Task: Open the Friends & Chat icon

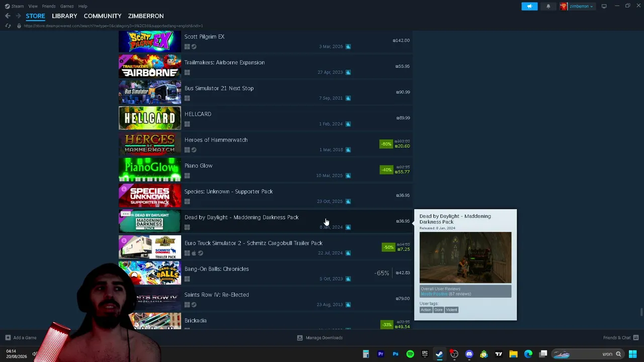Action: 635,338
